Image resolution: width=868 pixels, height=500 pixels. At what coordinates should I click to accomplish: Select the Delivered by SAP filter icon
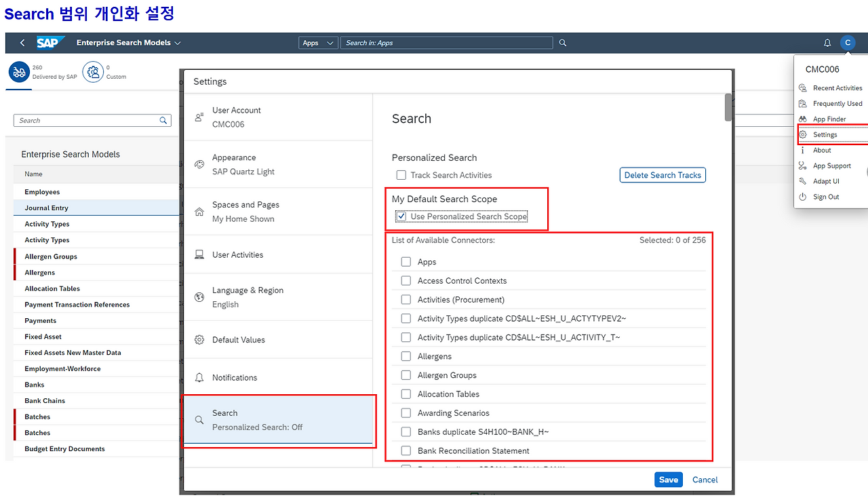(x=19, y=72)
